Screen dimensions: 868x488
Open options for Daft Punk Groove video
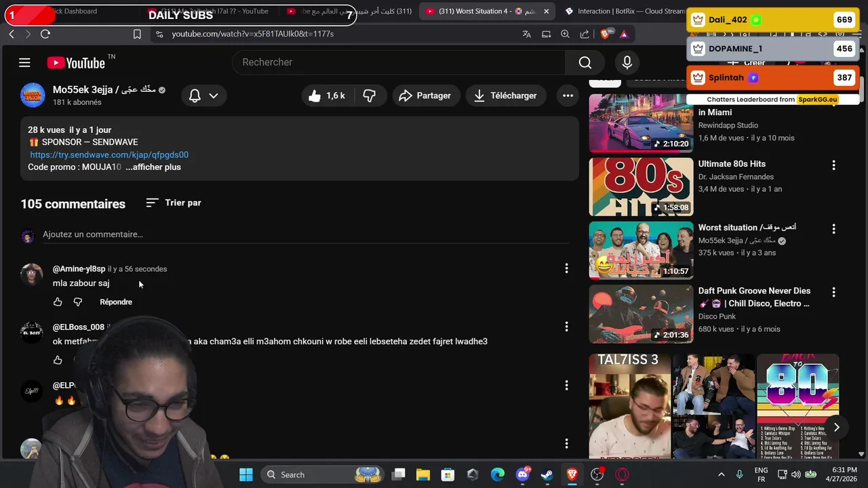(833, 293)
